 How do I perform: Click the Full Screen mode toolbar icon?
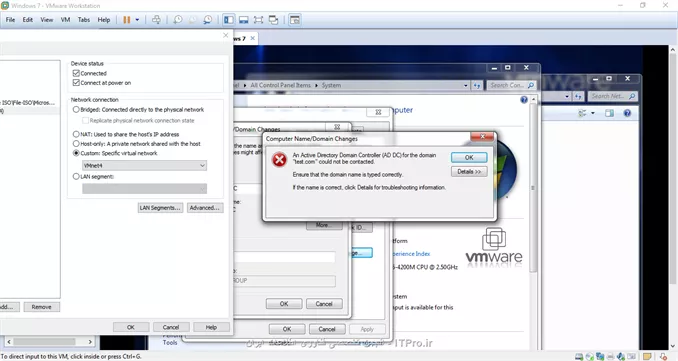[259, 20]
